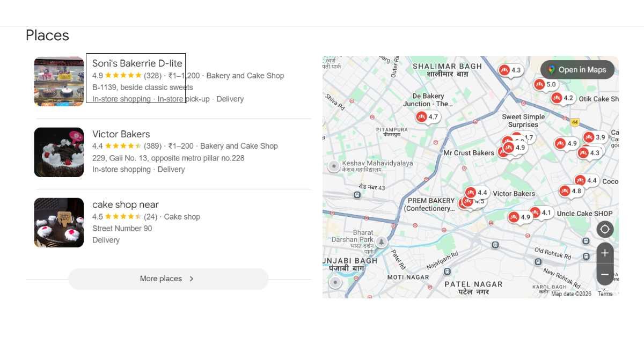
Task: Click 'De Bakery Junction - The...' map label
Action: pyautogui.click(x=428, y=100)
